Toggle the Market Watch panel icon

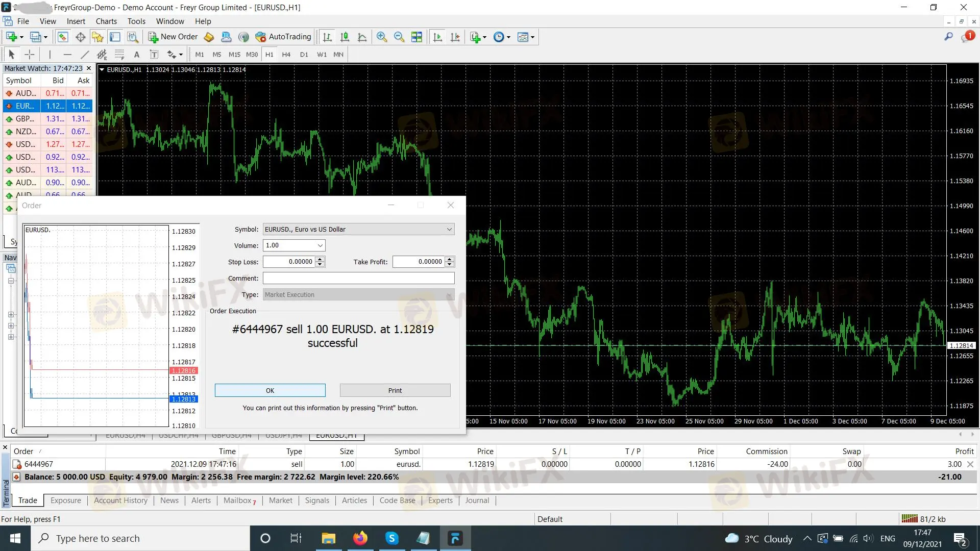(x=63, y=37)
